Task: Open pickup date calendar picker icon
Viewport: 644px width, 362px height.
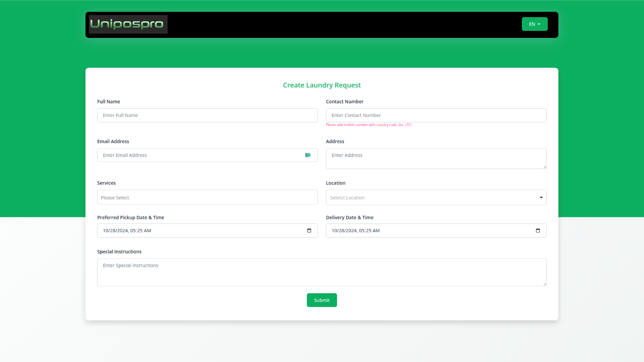Action: [309, 231]
